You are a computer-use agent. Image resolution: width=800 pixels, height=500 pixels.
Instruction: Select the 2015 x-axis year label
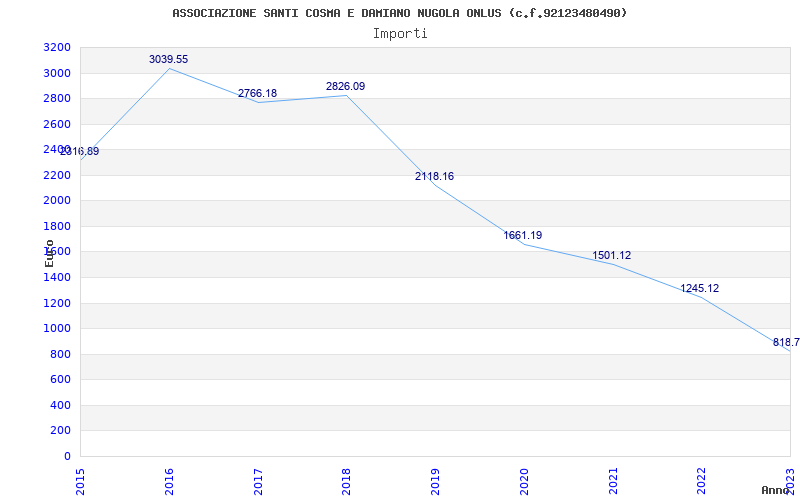click(x=80, y=481)
